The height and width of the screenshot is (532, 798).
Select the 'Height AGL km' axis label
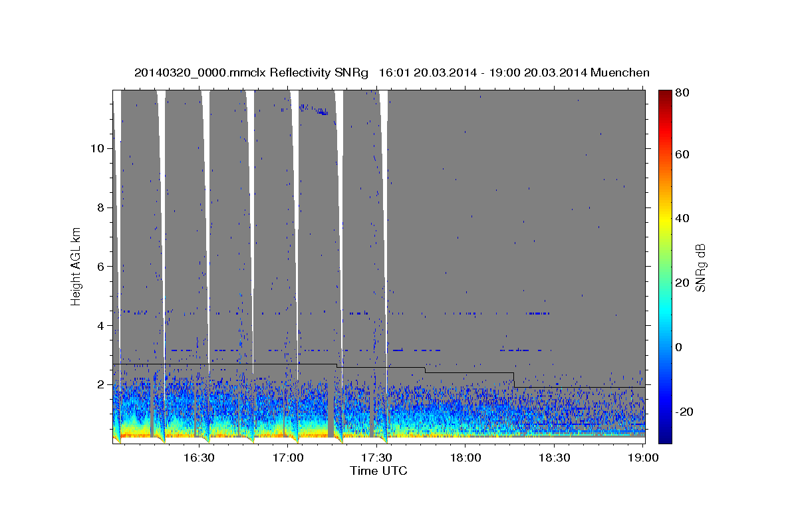[x=76, y=266]
